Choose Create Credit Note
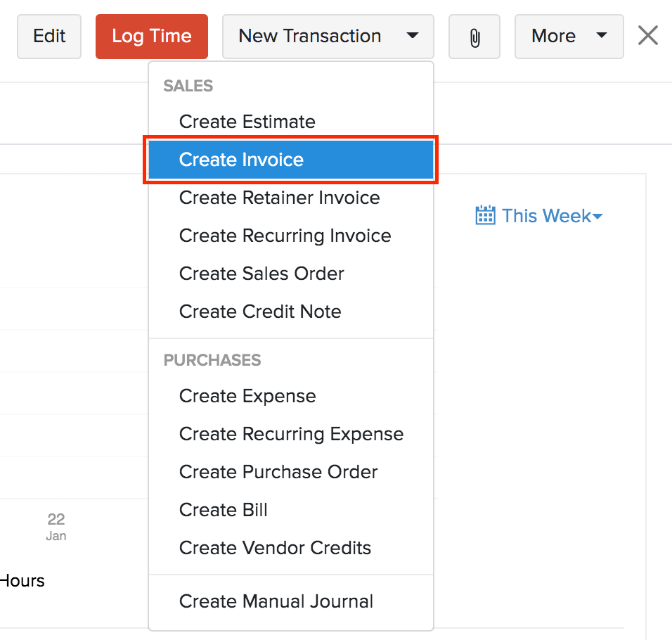The width and height of the screenshot is (672, 640). (260, 312)
